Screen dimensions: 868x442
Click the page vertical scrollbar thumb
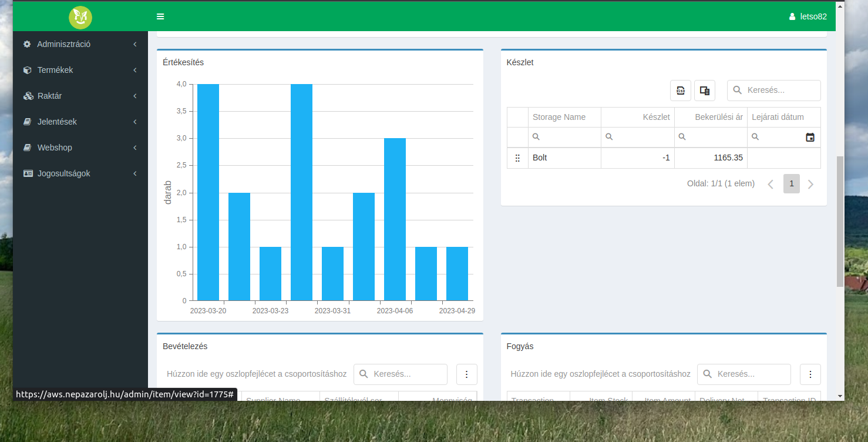[x=840, y=222]
